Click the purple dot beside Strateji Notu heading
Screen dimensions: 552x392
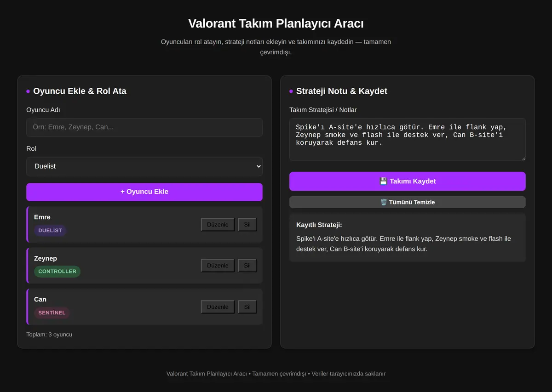pos(291,91)
